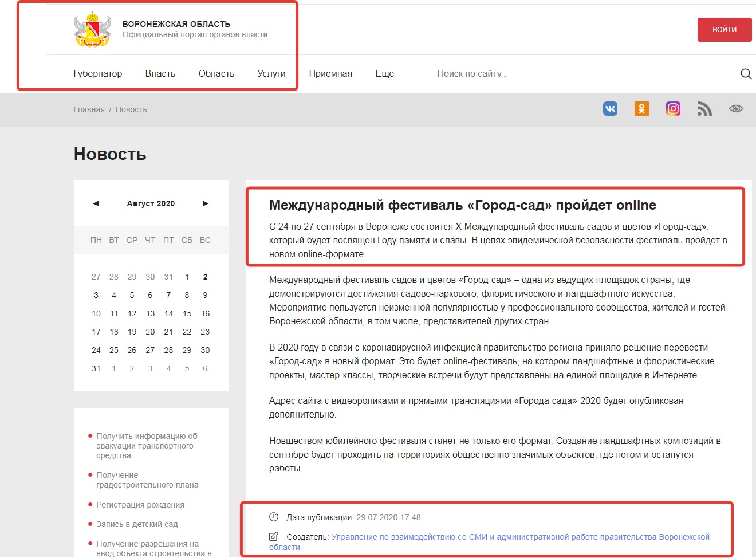Image resolution: width=756 pixels, height=558 pixels.
Task: Open the Власть menu item
Action: pos(160,74)
